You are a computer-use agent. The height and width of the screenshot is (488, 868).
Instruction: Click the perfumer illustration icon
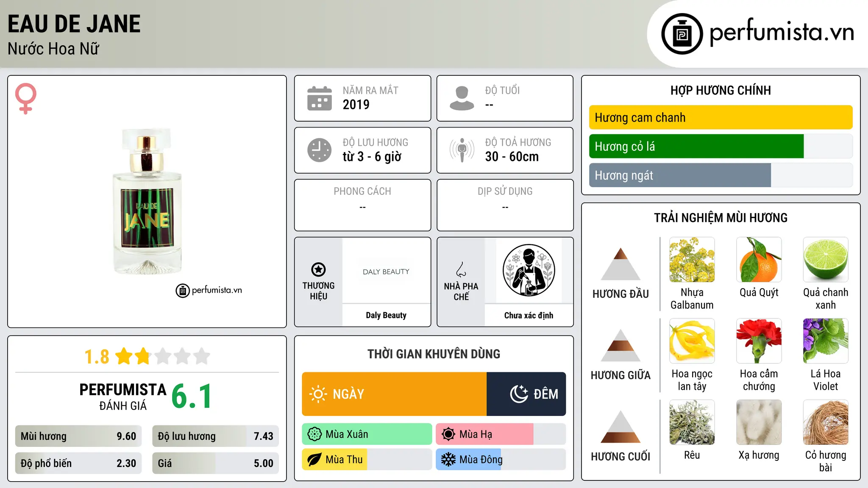click(529, 270)
